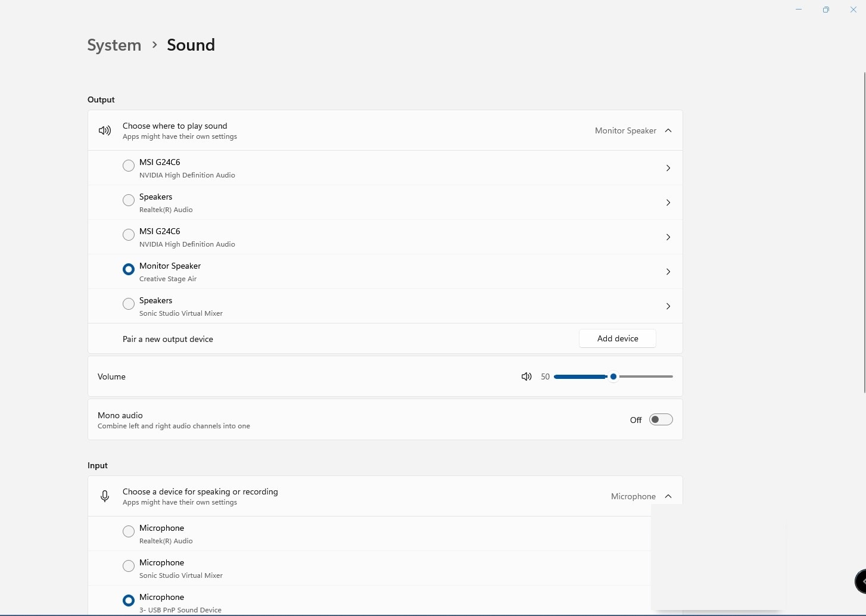Click the microphone icon in the Input section
866x616 pixels.
pyautogui.click(x=105, y=496)
